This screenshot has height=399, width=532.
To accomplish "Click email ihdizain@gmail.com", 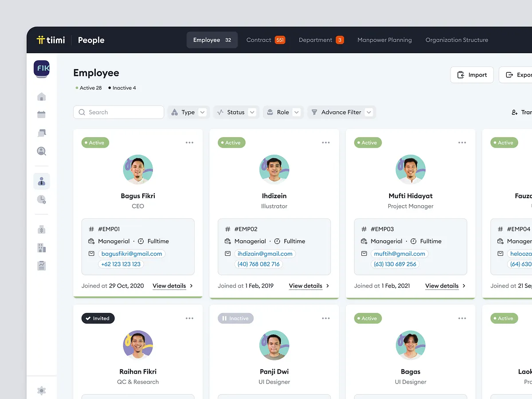I will click(x=265, y=254).
